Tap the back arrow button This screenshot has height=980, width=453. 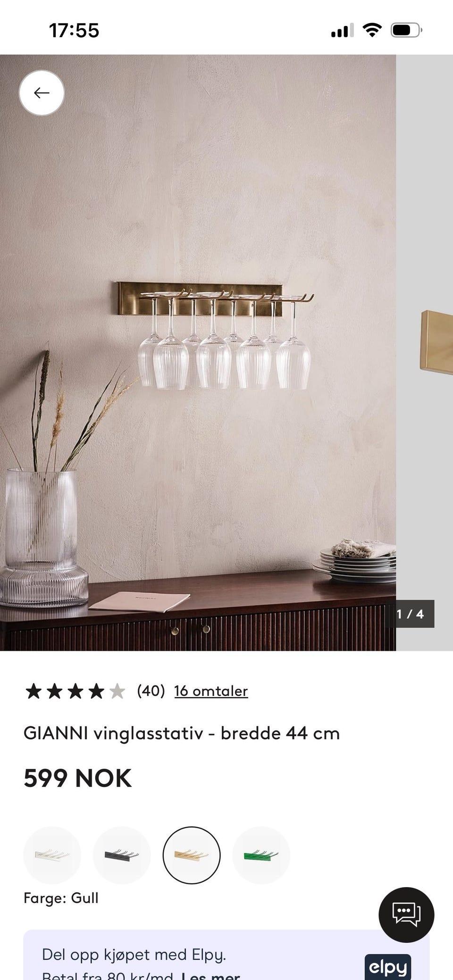[42, 93]
